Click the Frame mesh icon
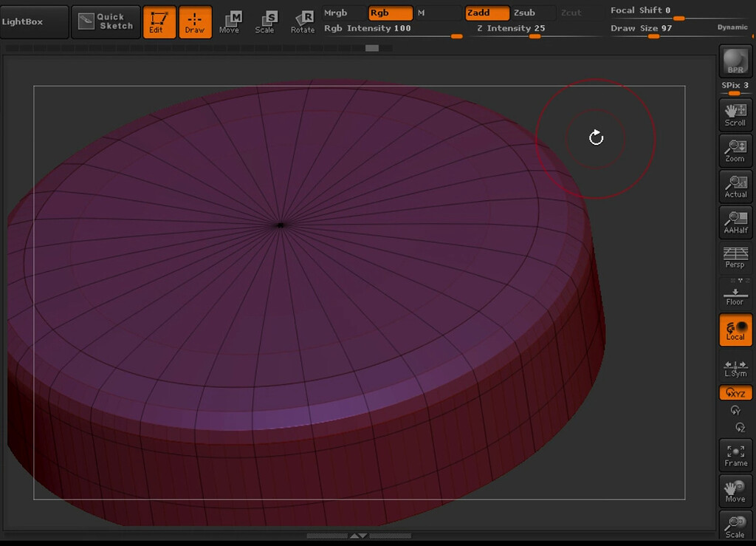756x546 pixels. 735,454
